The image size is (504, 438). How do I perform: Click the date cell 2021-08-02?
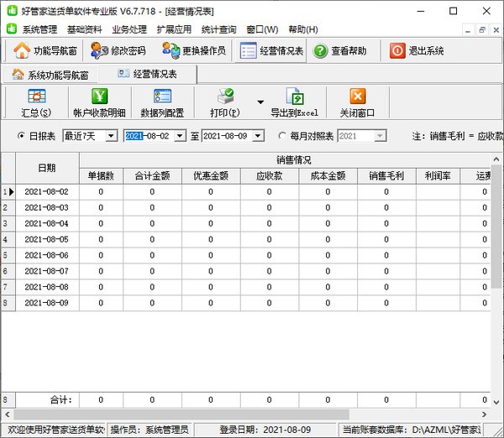tap(47, 191)
